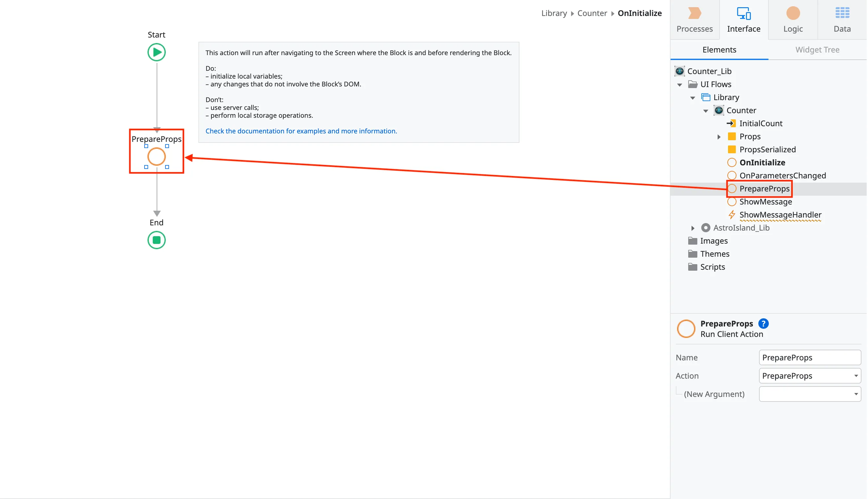Open the Processes panel
868x499 pixels.
694,19
